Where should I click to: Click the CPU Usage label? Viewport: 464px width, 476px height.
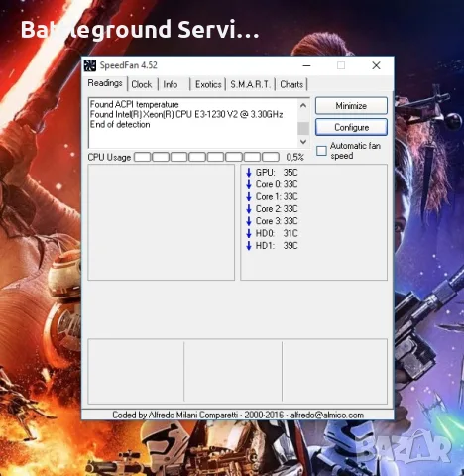click(109, 157)
